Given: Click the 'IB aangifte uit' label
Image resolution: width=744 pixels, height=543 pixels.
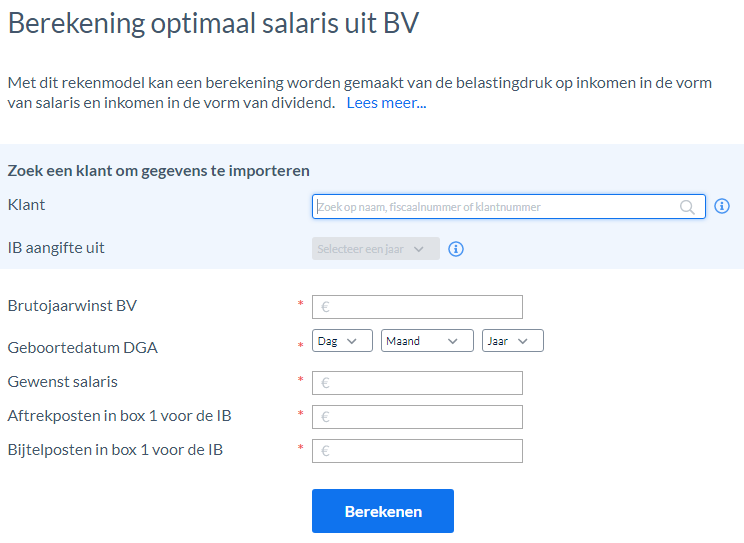Looking at the screenshot, I should coord(56,248).
